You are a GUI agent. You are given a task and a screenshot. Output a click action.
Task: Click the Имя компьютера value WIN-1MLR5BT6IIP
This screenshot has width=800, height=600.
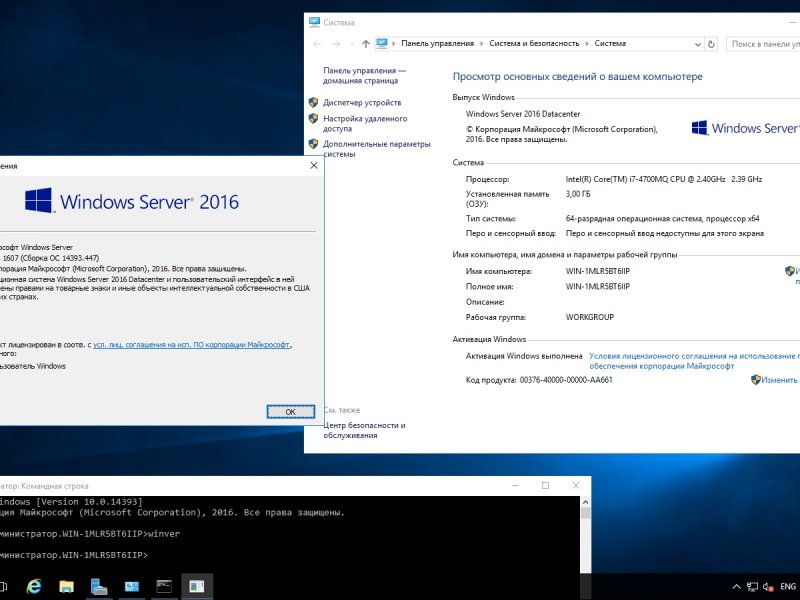(x=597, y=271)
